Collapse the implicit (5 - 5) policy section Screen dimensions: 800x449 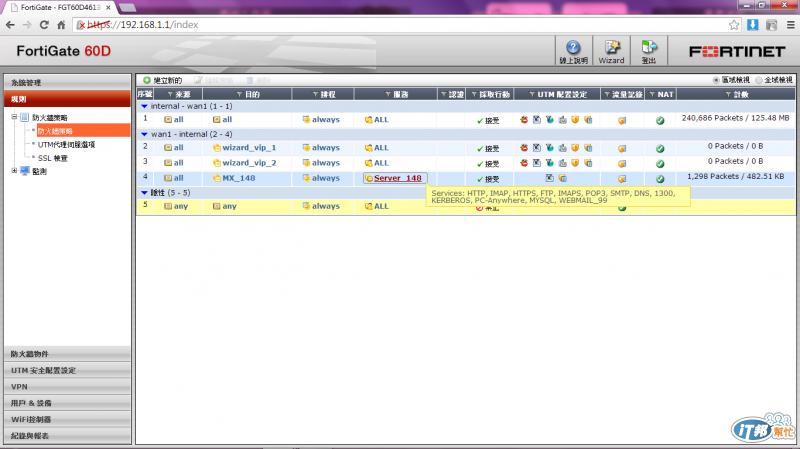click(144, 193)
